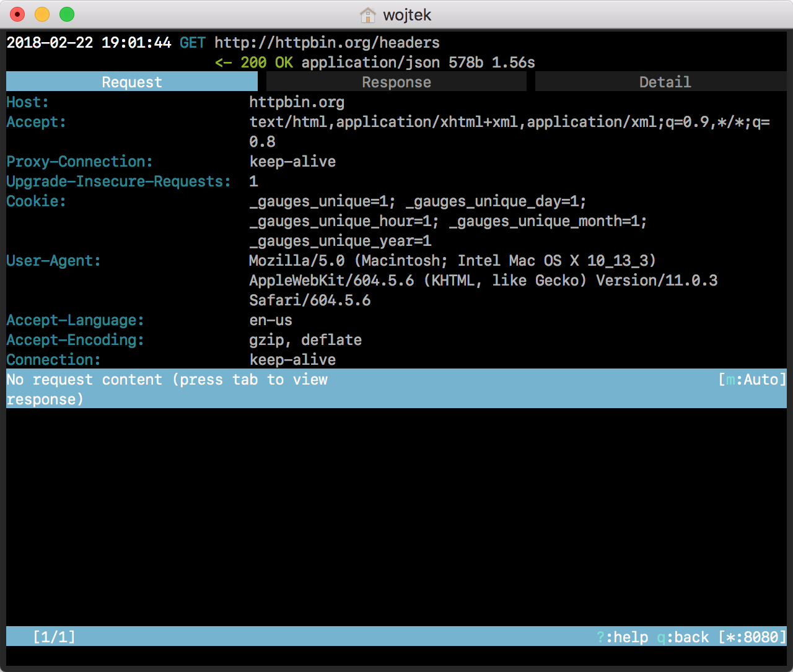793x672 pixels.
Task: Click the red close window button
Action: click(x=17, y=14)
